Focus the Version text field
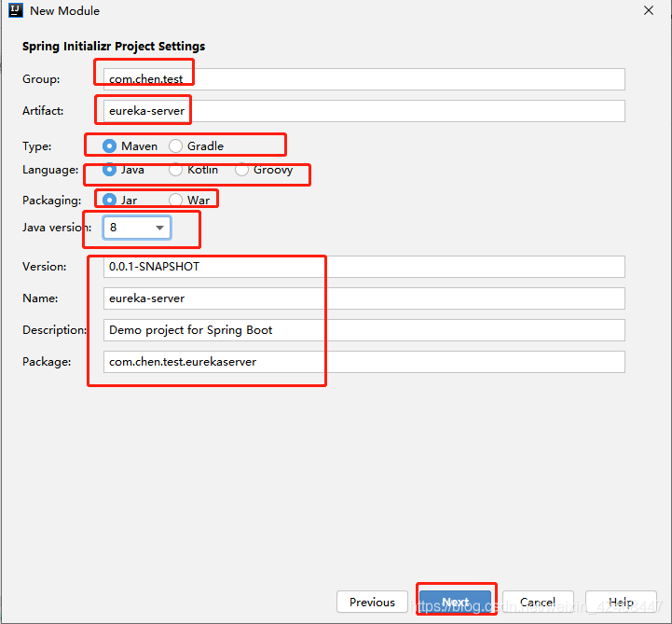This screenshot has width=672, height=624. point(363,267)
